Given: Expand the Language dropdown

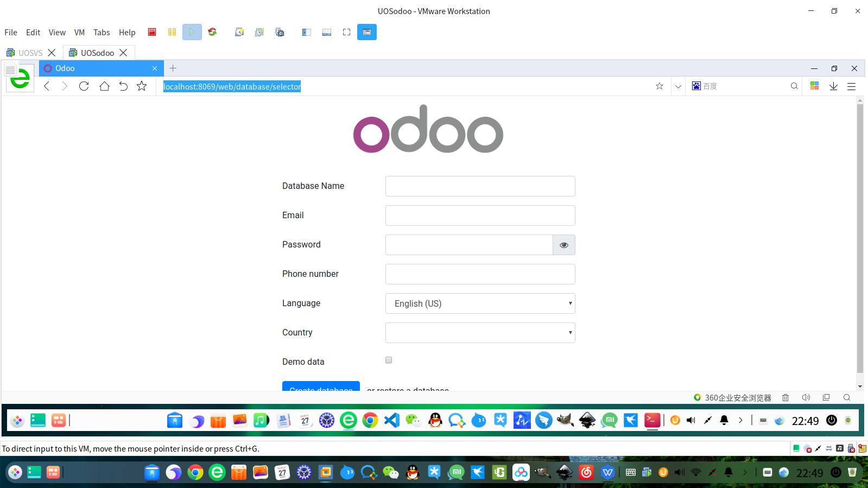Looking at the screenshot, I should [480, 303].
